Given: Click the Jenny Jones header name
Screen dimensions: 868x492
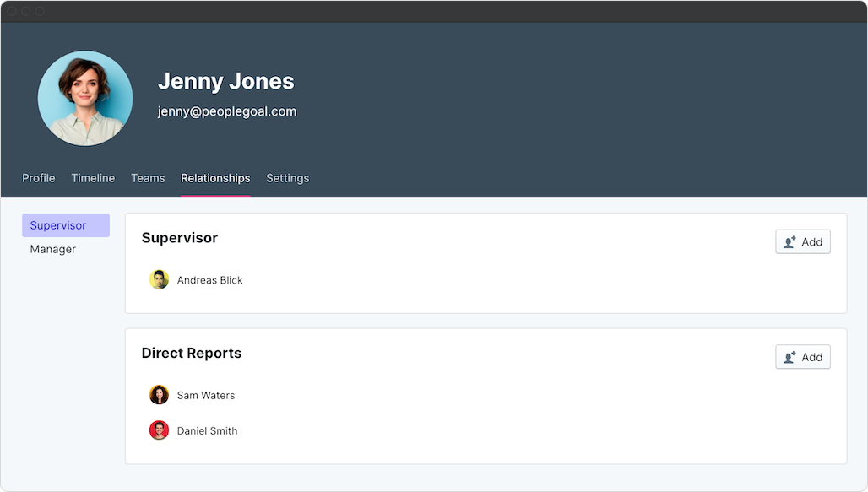Looking at the screenshot, I should coord(225,82).
